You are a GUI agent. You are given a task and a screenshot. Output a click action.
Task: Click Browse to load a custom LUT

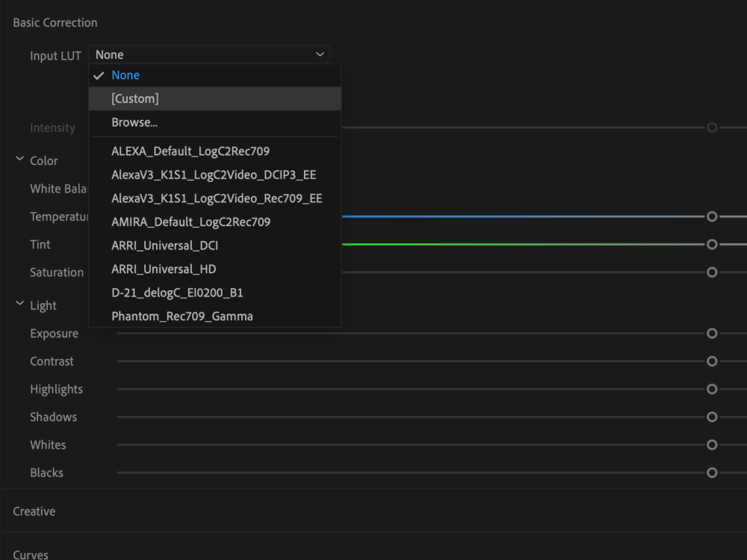134,122
